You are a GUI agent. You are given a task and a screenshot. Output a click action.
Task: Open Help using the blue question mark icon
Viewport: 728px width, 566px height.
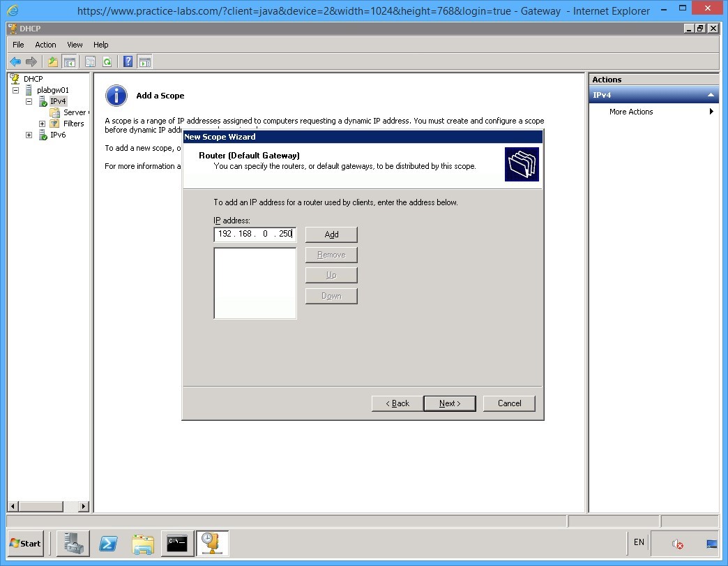127,61
